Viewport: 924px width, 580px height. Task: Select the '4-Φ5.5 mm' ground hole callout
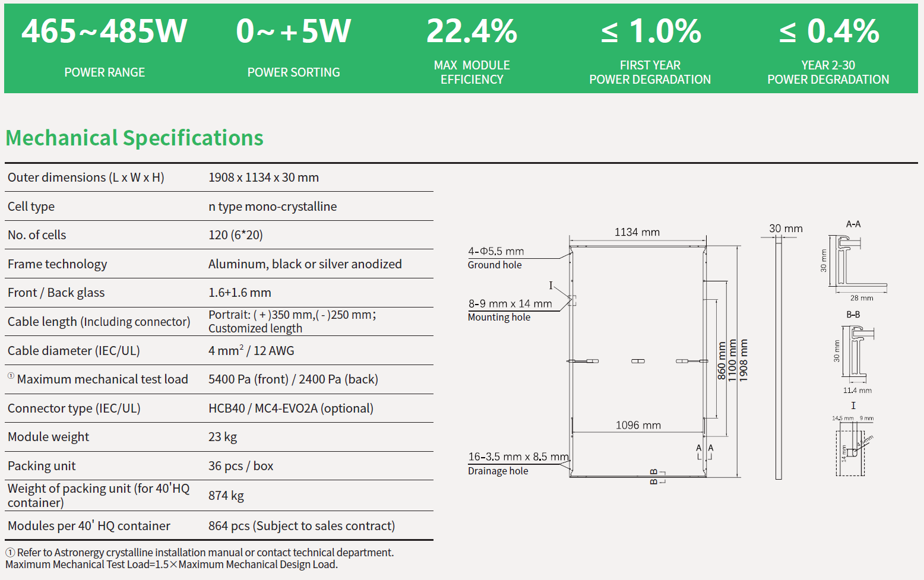click(496, 251)
